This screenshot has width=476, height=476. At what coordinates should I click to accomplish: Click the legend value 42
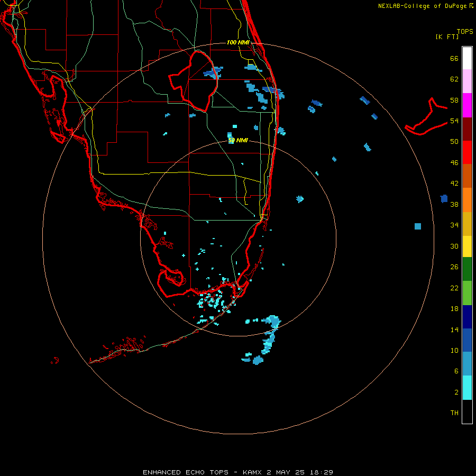454,184
